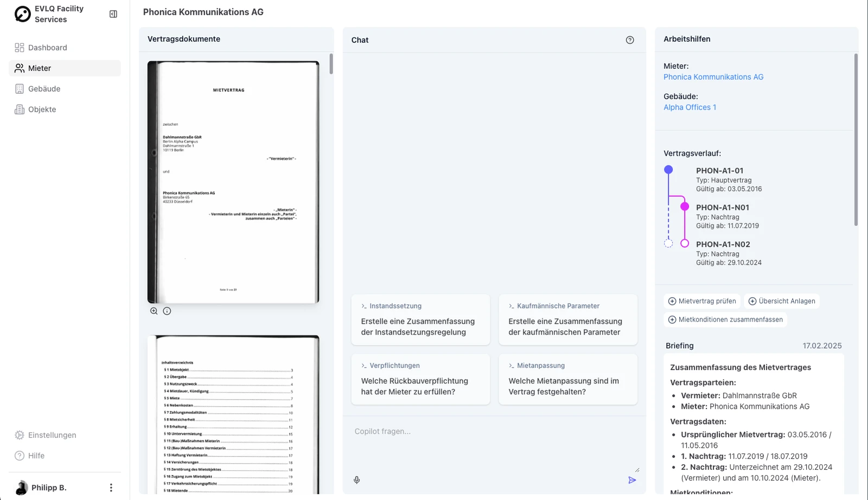This screenshot has width=868, height=500.
Task: Click the PHON-A1-01 contract title
Action: point(720,170)
